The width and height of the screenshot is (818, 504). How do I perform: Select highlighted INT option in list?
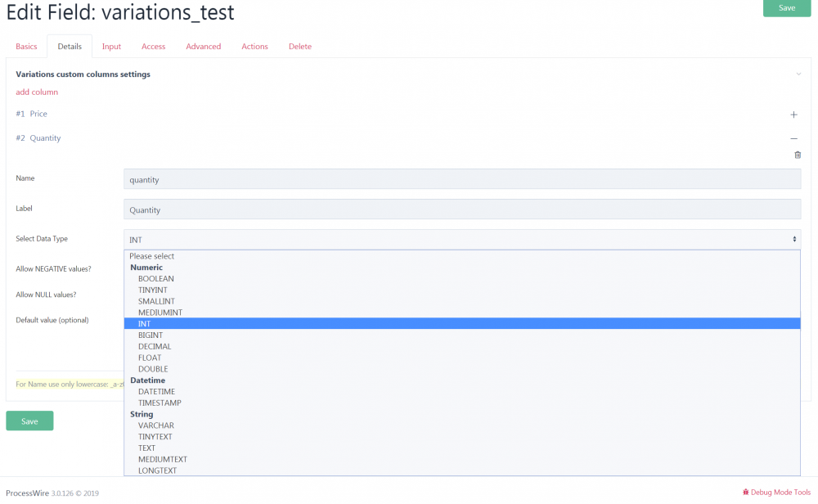462,323
